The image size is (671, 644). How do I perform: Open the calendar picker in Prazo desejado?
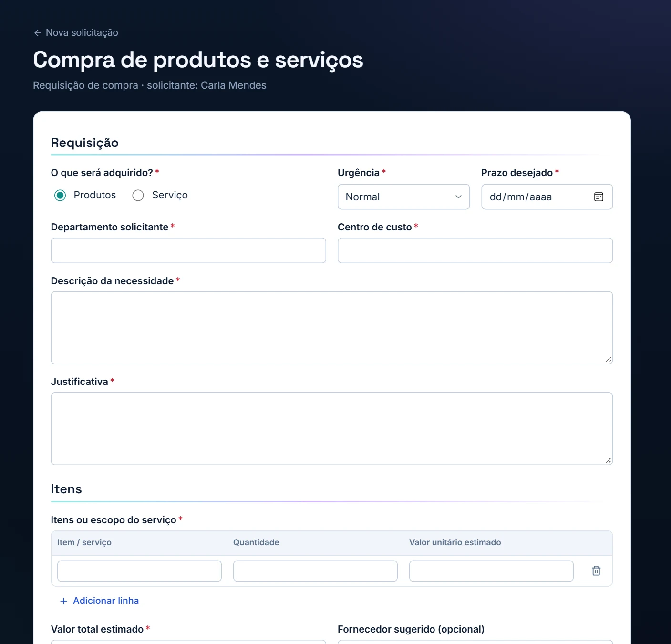(x=599, y=197)
